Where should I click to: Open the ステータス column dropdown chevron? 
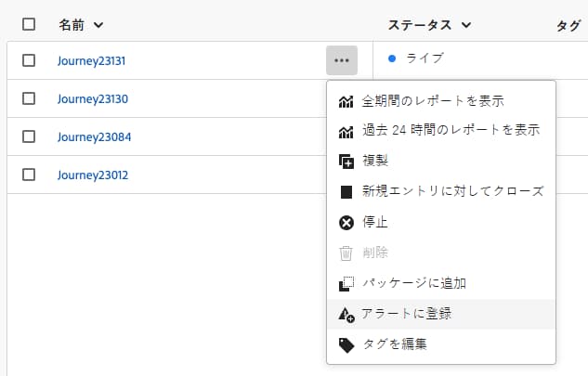(466, 25)
